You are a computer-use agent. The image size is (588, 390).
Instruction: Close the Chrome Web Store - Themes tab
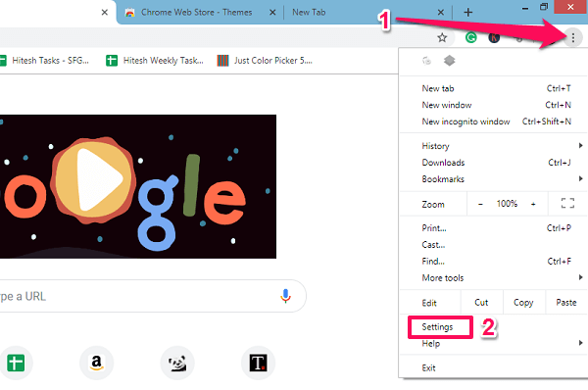(x=272, y=13)
